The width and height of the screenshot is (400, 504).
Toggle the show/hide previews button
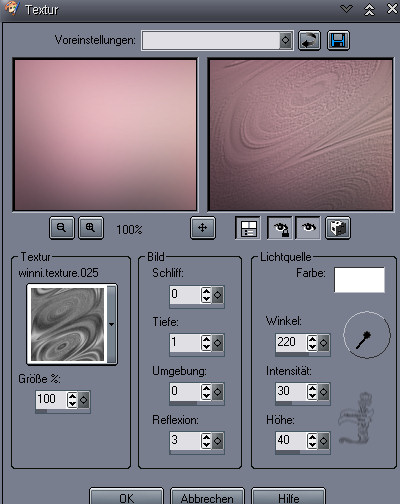[x=248, y=228]
